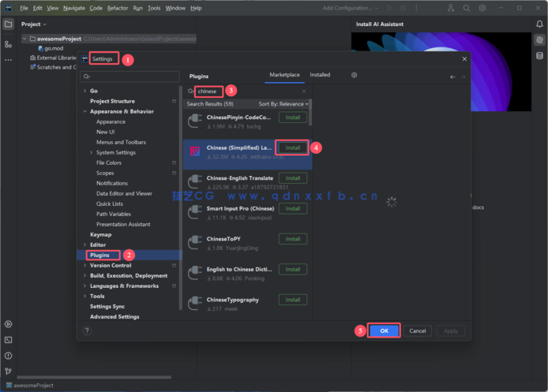Open the Problems tool window icon
The width and height of the screenshot is (548, 392).
(x=8, y=355)
